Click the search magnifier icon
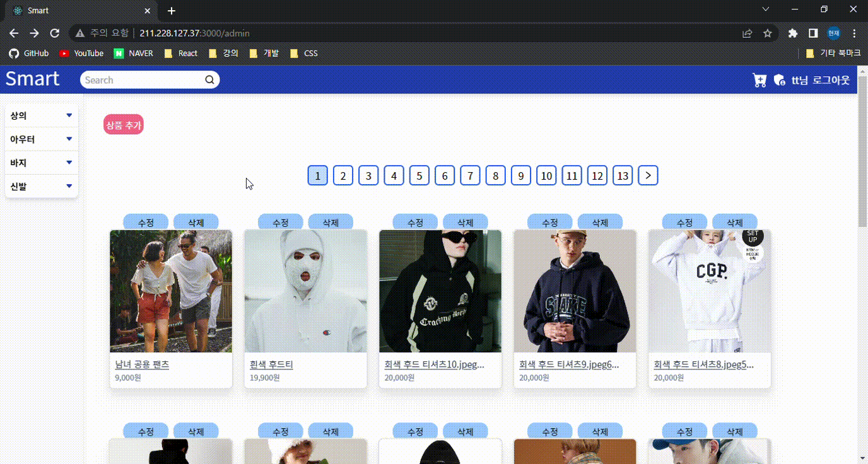 click(x=209, y=80)
